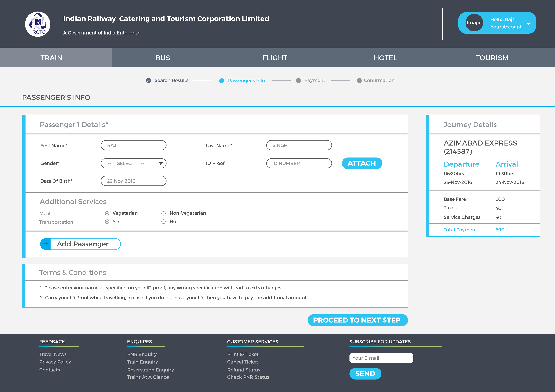The height and width of the screenshot is (392, 555).
Task: Click the second Terms & Conditions item
Action: coord(174,298)
